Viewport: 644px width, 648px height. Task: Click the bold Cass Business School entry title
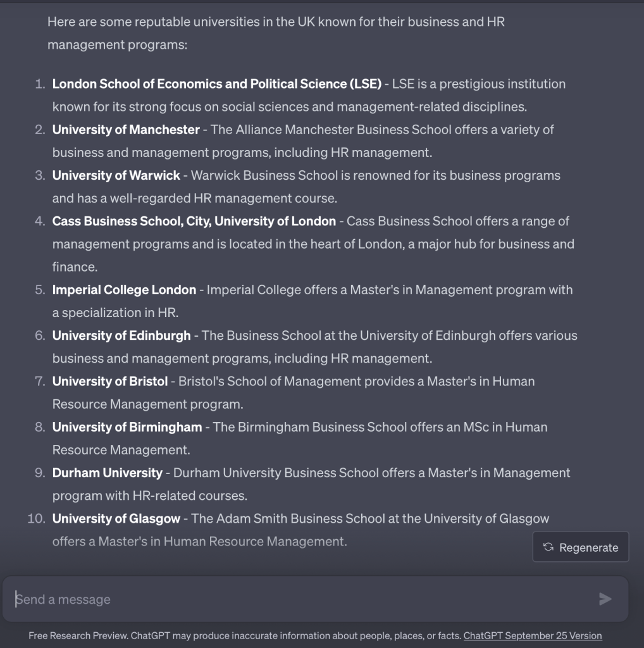point(194,221)
